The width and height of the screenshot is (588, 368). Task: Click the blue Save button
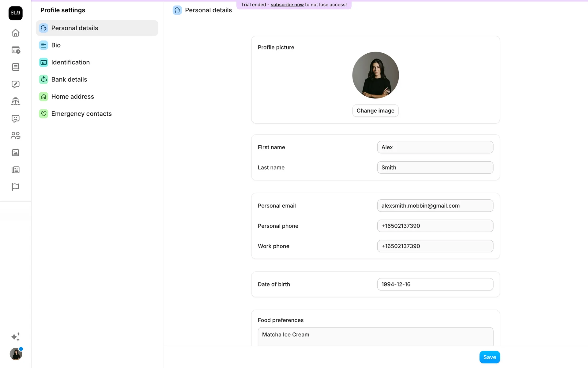pyautogui.click(x=489, y=357)
